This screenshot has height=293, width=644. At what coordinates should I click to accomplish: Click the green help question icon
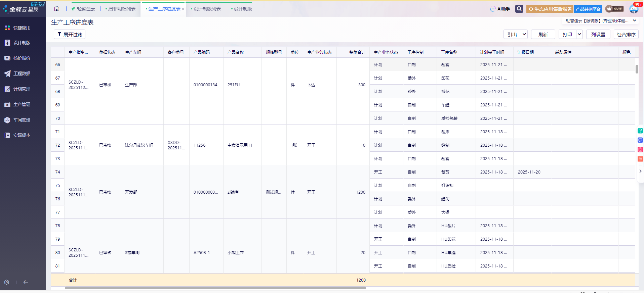640,131
